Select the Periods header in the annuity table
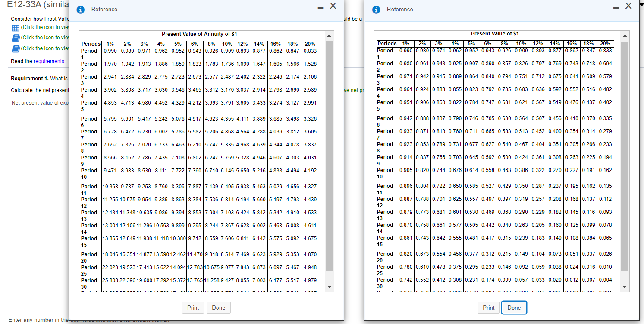Screen dimensions: 644x324 pos(91,44)
